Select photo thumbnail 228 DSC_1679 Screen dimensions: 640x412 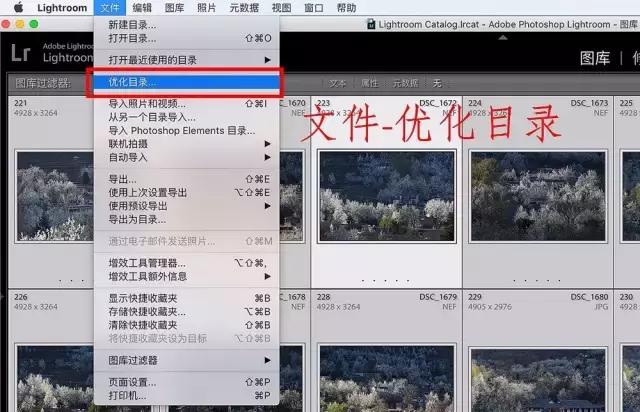coord(387,378)
